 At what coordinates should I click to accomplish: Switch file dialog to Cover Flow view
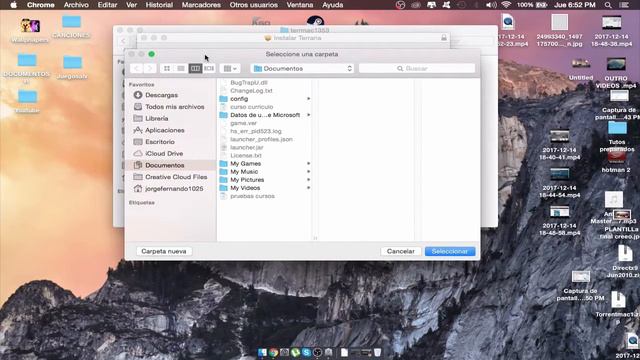209,69
